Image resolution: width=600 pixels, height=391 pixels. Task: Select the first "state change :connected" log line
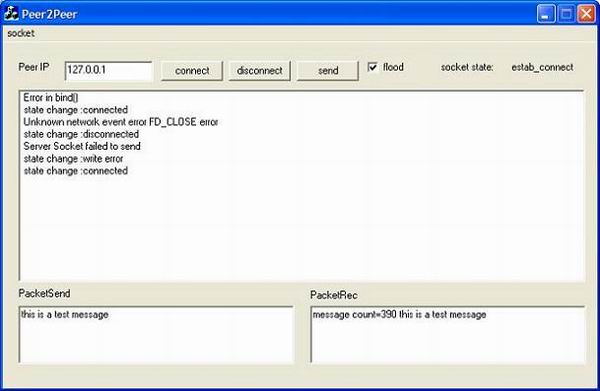(76, 110)
